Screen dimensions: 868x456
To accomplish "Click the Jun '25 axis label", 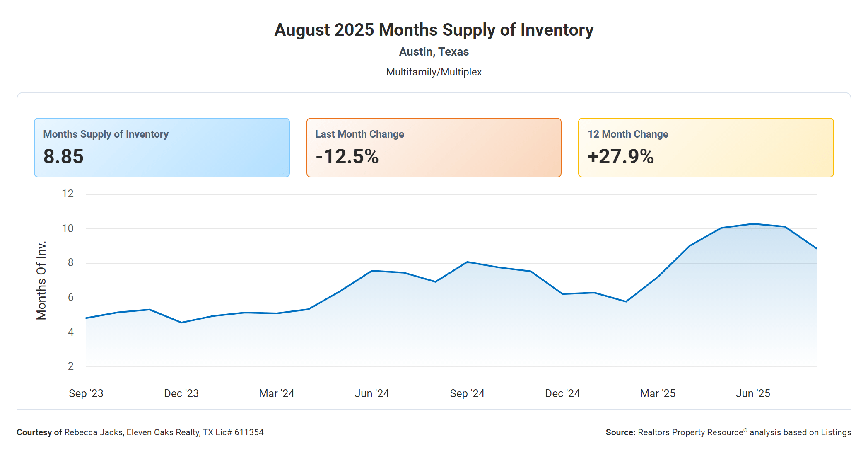I will 753,393.
